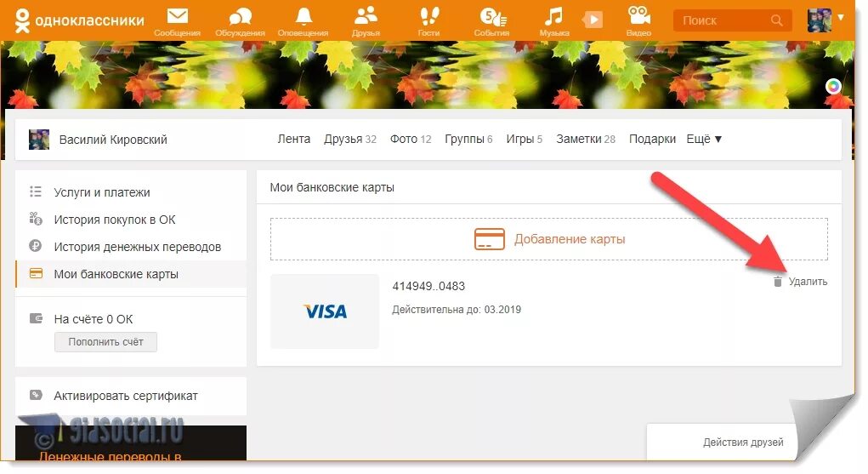Click the Поиск search field

[732, 20]
